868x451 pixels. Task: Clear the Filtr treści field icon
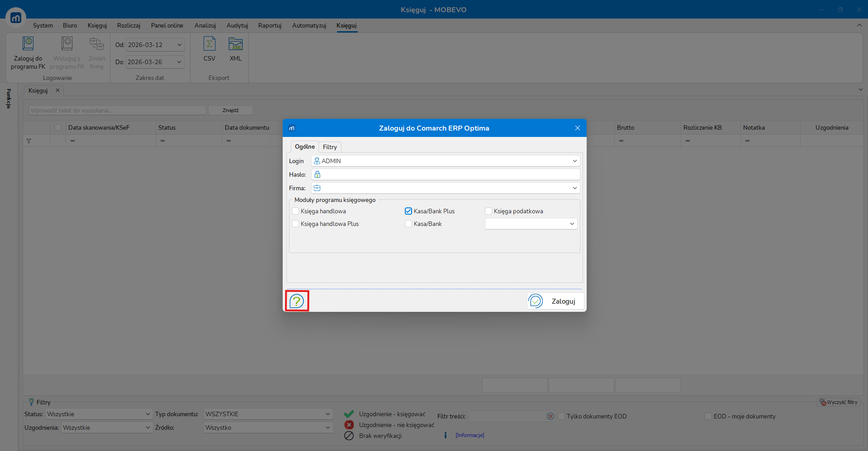point(550,416)
